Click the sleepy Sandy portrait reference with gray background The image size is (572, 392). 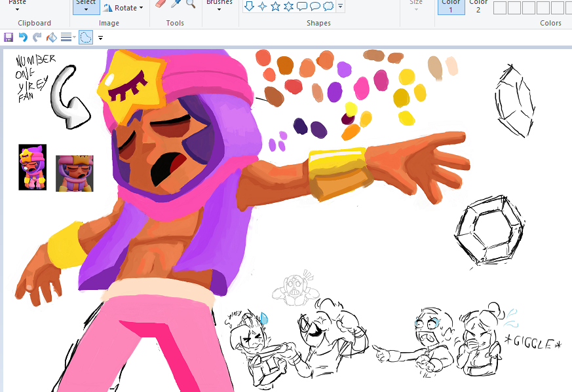pos(75,173)
